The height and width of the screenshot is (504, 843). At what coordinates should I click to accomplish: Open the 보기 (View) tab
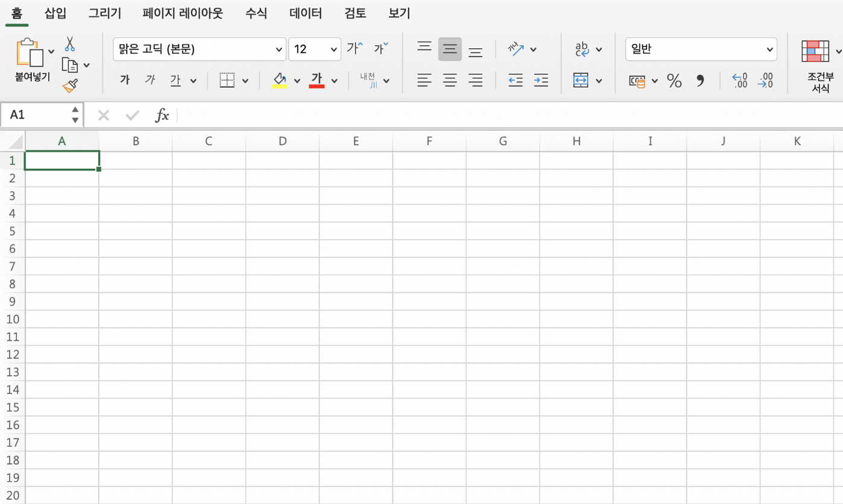click(x=400, y=13)
